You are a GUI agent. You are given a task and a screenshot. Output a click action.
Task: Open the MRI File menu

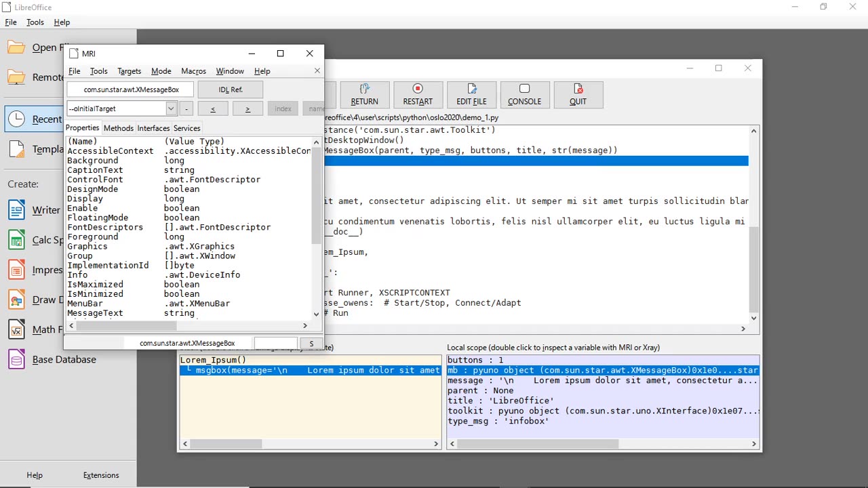[x=74, y=71]
